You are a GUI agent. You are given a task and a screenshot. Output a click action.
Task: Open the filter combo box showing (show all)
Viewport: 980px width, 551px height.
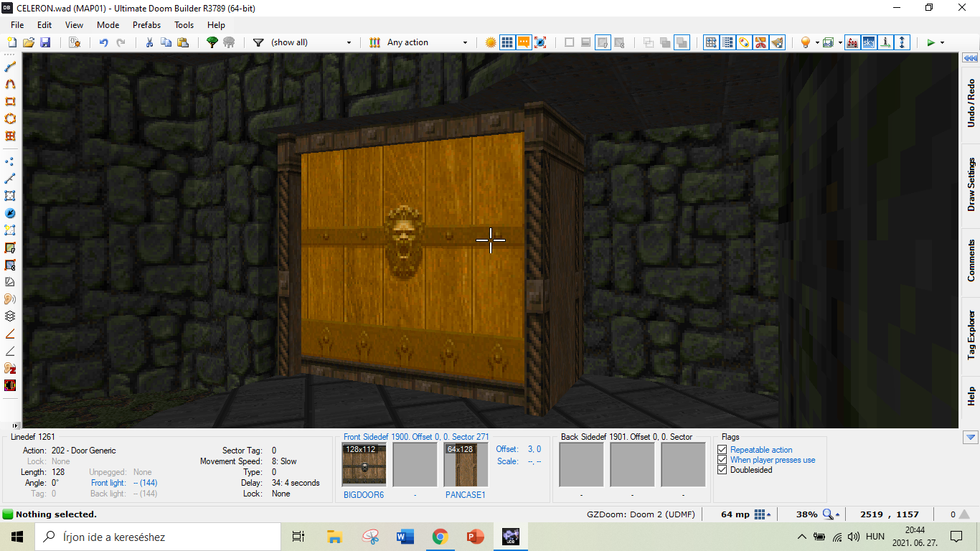point(311,42)
